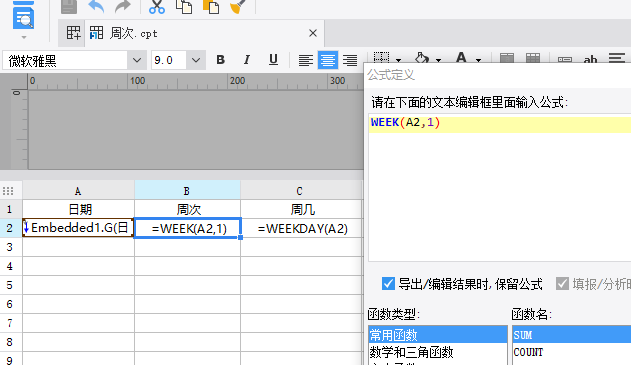Select the COUNT function name
This screenshot has width=631, height=365.
pyautogui.click(x=572, y=352)
